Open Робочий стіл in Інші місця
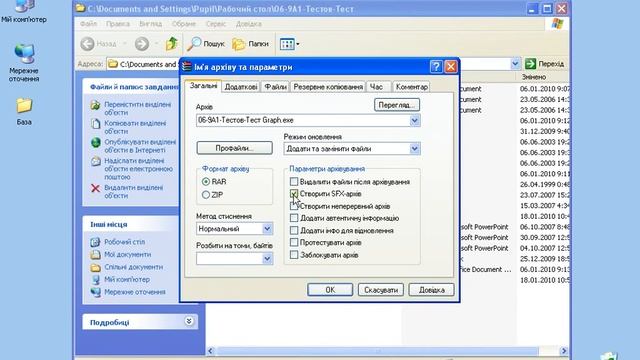Image resolution: width=640 pixels, height=360 pixels. 124,242
